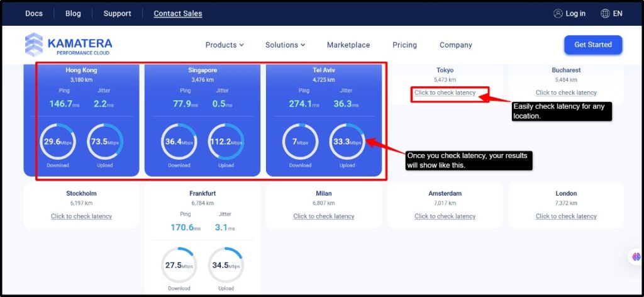Click the 3,476 km distance under Singapore
644x297 pixels.
tap(203, 80)
